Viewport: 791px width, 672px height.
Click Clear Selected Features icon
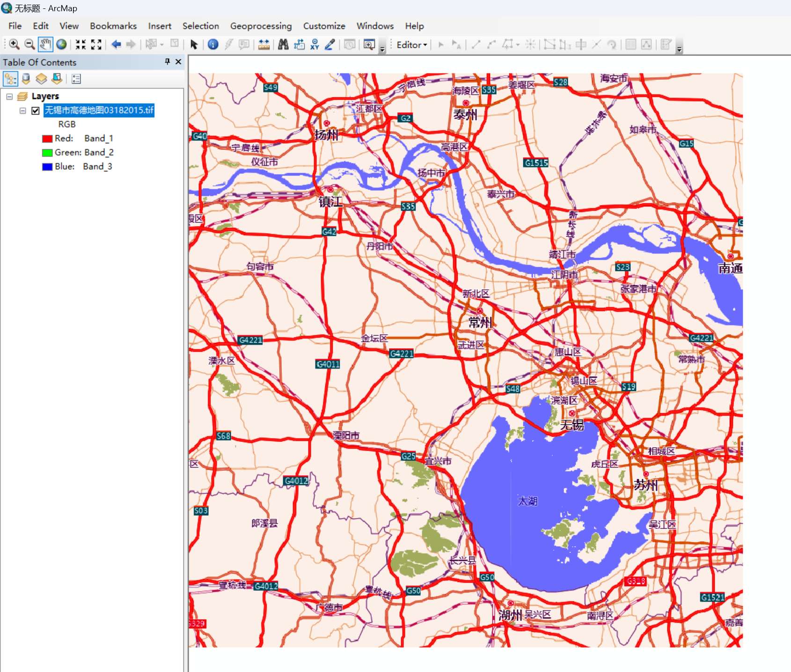[175, 44]
